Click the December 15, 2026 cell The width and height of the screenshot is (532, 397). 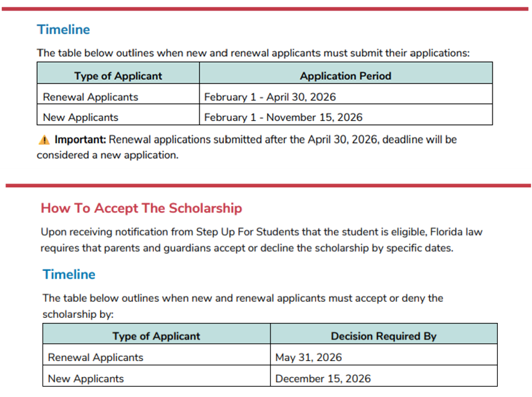tap(323, 379)
